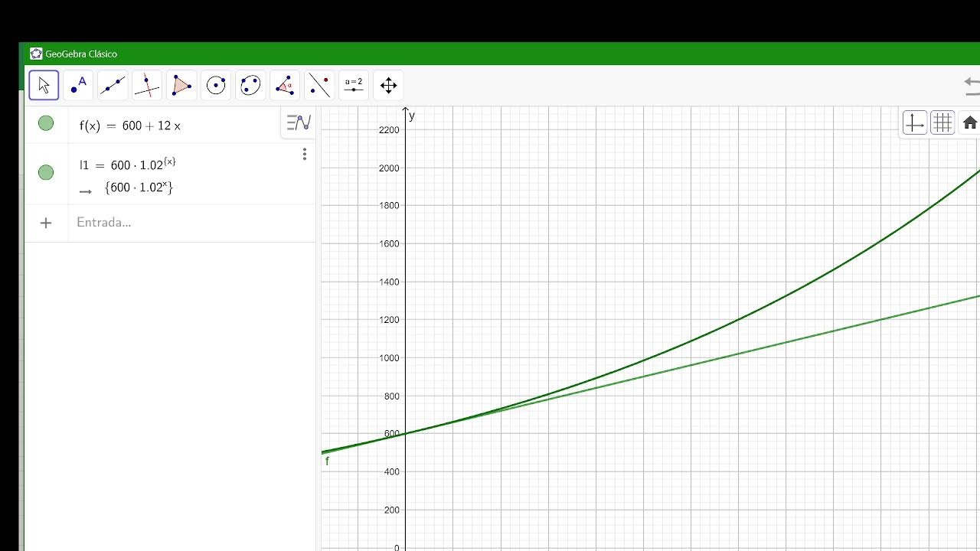Select the Circle with center tool
Viewport: 980px width, 551px height.
point(216,85)
